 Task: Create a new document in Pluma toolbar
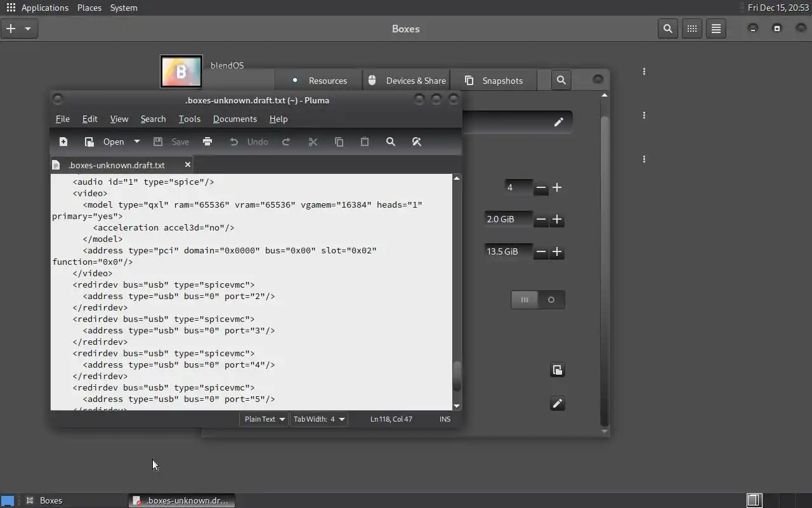[63, 142]
